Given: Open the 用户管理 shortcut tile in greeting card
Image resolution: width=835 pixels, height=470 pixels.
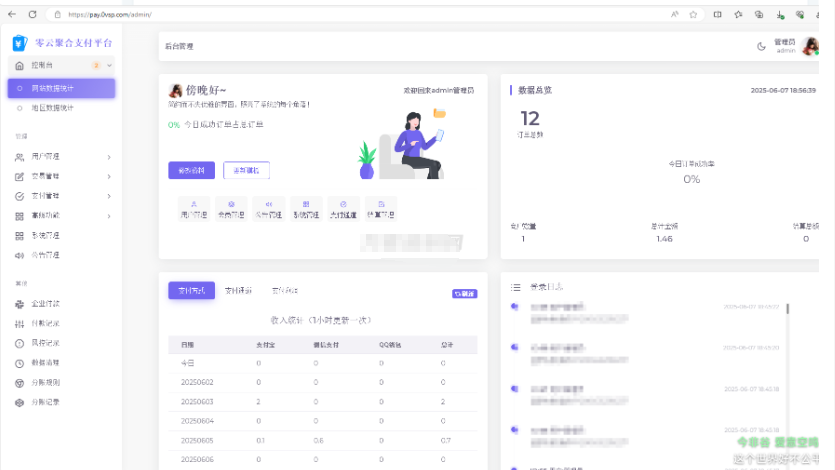Looking at the screenshot, I should 194,209.
